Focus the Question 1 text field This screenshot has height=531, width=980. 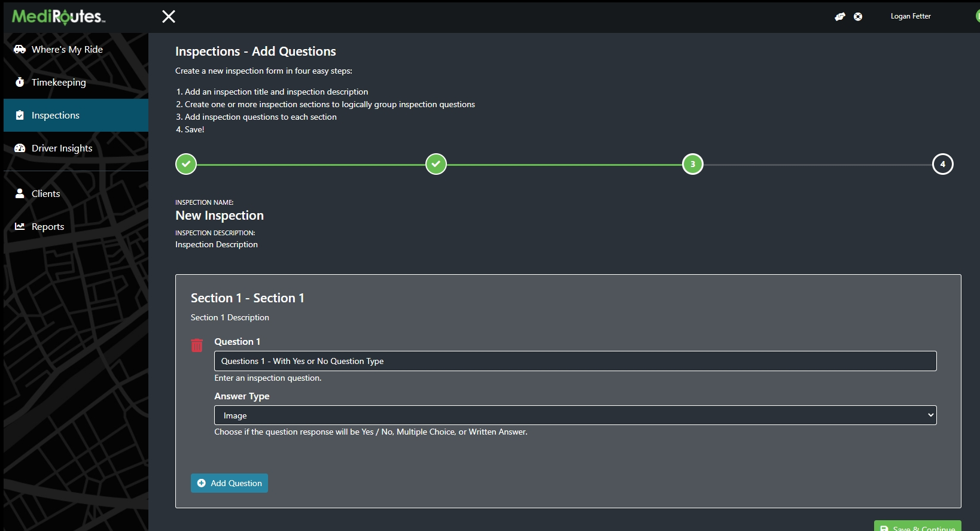click(575, 361)
